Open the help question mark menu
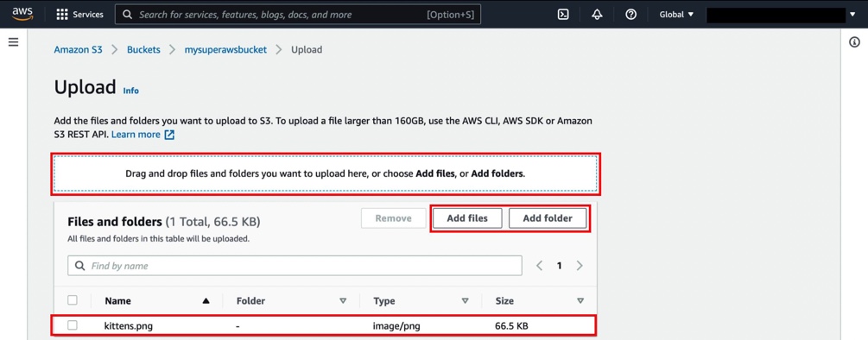Screen dimensions: 868x340 tap(630, 15)
